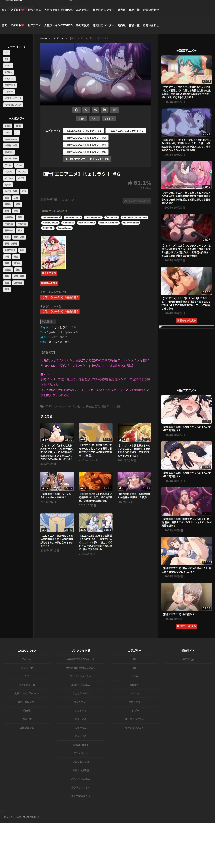The width and height of the screenshot is (215, 868).
Task: Open アニメエロタレスト footer link
Action: [81, 676]
